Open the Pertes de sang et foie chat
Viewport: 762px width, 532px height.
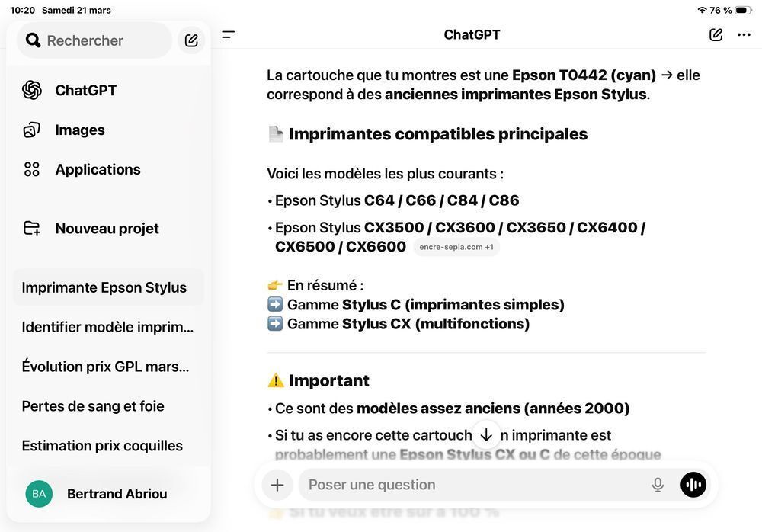108,406
